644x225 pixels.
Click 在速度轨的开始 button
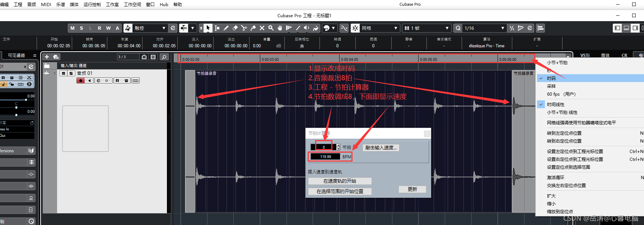[x=340, y=181]
